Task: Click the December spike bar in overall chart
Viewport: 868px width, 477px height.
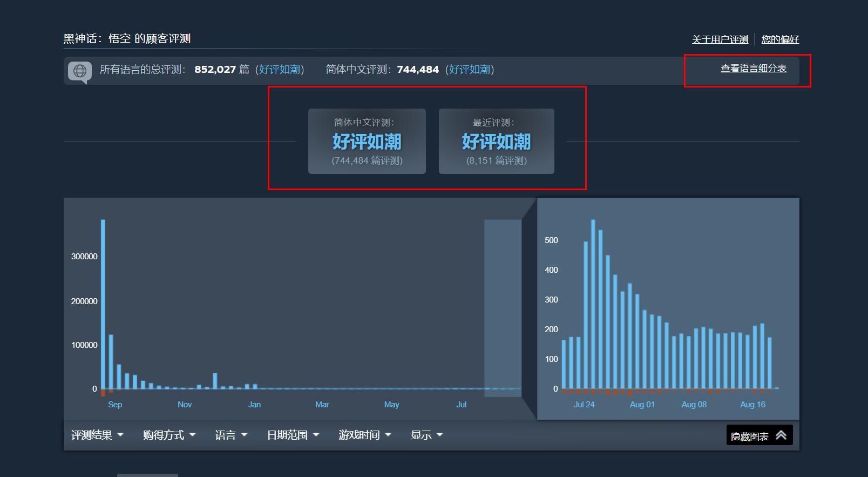Action: coord(215,381)
